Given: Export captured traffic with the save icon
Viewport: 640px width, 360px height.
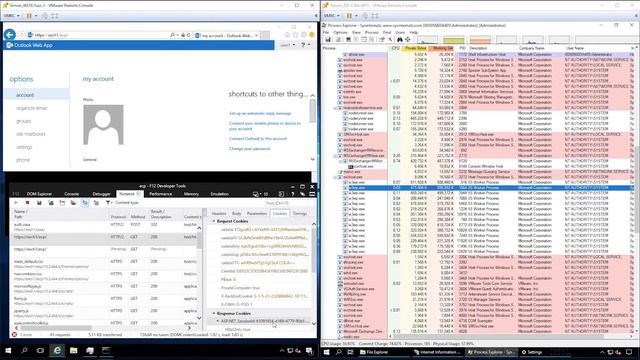Looking at the screenshot, I should pos(39,202).
